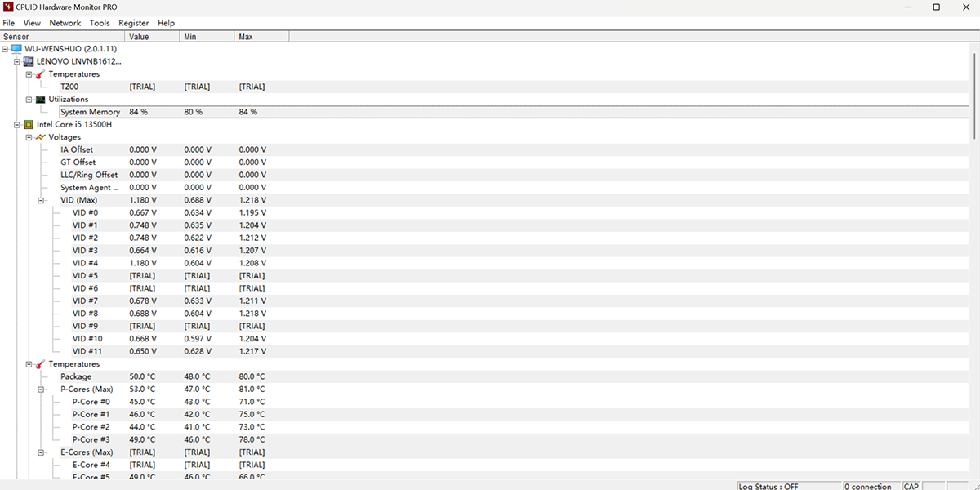Screen dimensions: 980x490
Task: Select the VID #7 row
Action: [x=520, y=301]
